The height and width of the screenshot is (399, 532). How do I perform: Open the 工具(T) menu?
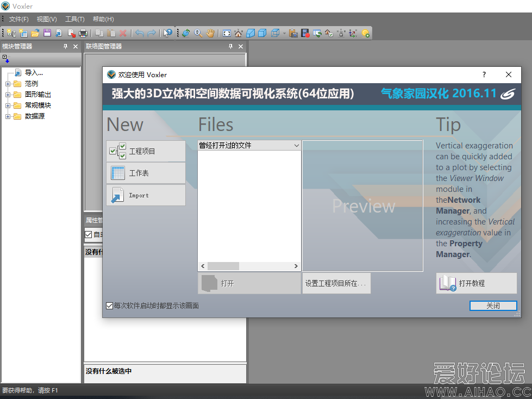[75, 19]
